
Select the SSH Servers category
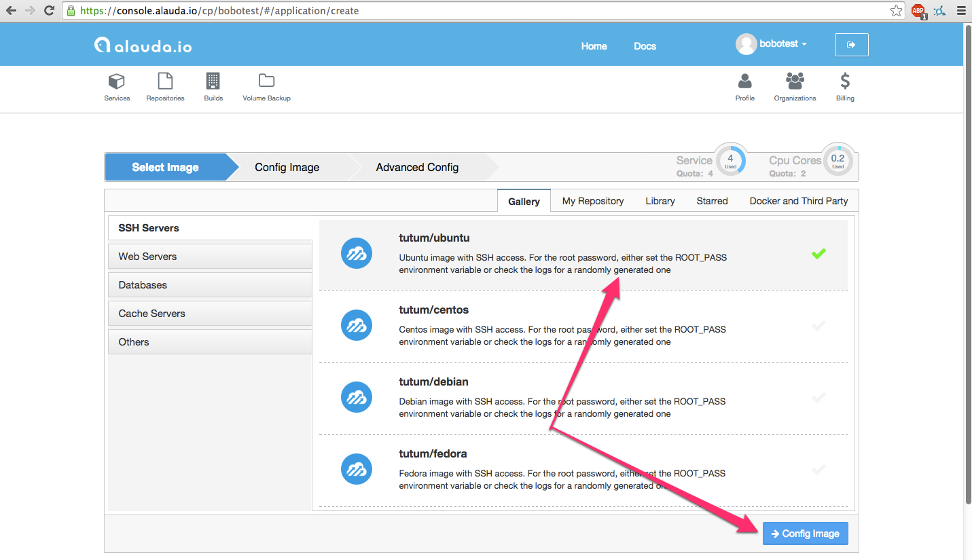(x=210, y=228)
